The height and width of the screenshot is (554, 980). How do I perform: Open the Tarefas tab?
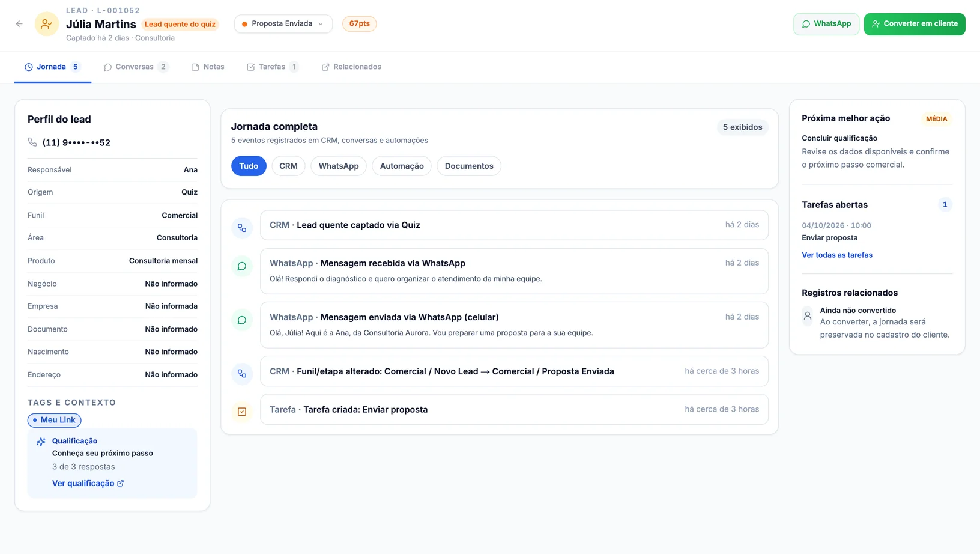click(x=273, y=67)
